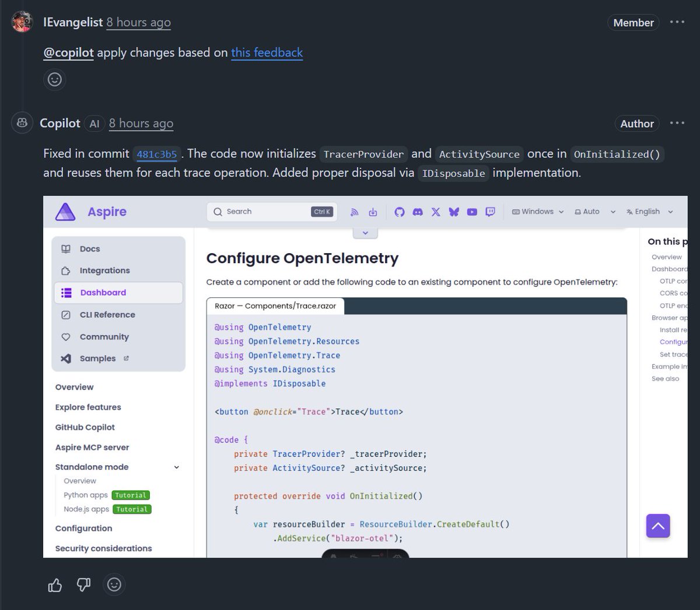This screenshot has height=610, width=700.
Task: Toggle thumbs up reaction on Copilot comment
Action: coord(54,584)
